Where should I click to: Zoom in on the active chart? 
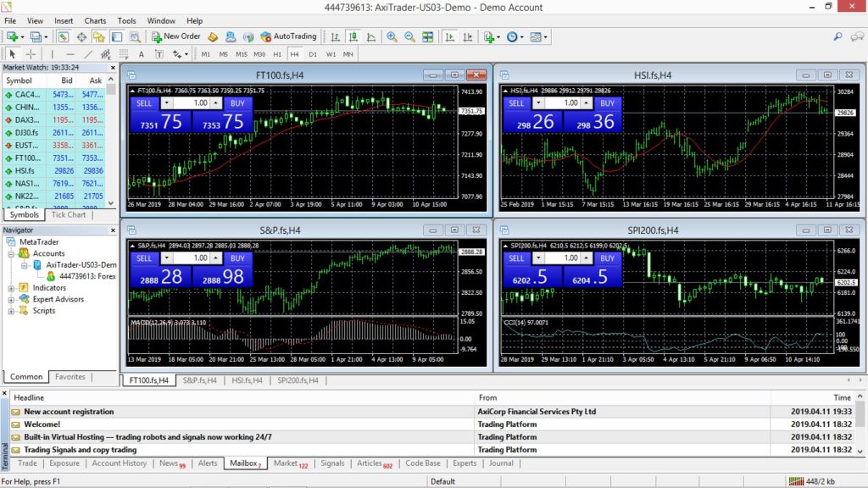[390, 36]
